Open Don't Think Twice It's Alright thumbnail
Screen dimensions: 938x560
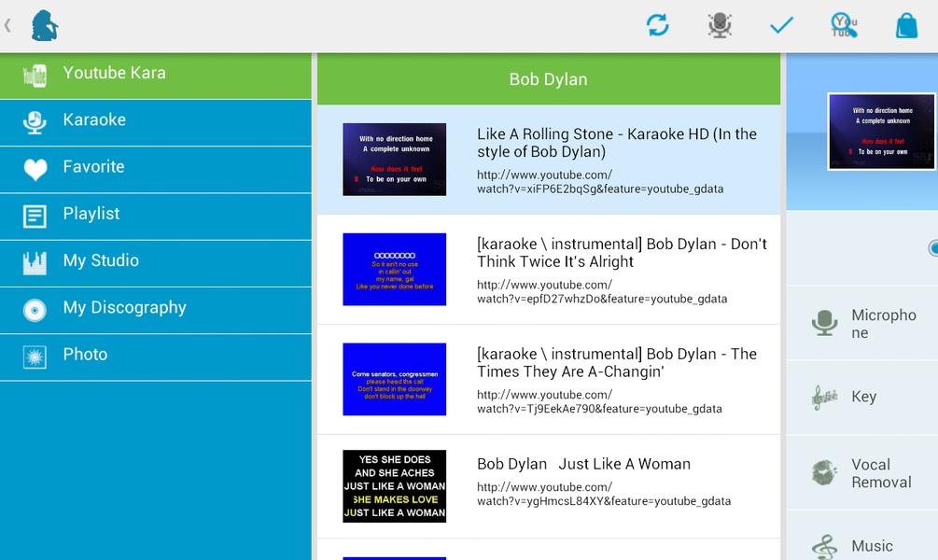[x=394, y=269]
